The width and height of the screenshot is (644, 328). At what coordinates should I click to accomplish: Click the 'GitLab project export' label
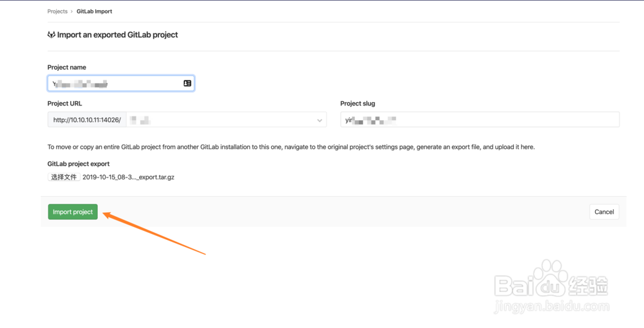coord(79,163)
